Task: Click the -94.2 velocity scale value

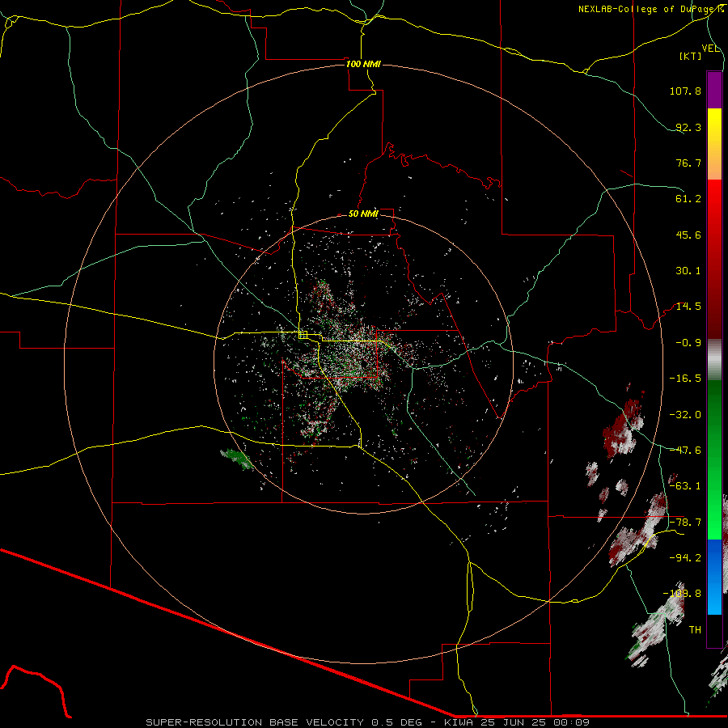Action: point(685,558)
